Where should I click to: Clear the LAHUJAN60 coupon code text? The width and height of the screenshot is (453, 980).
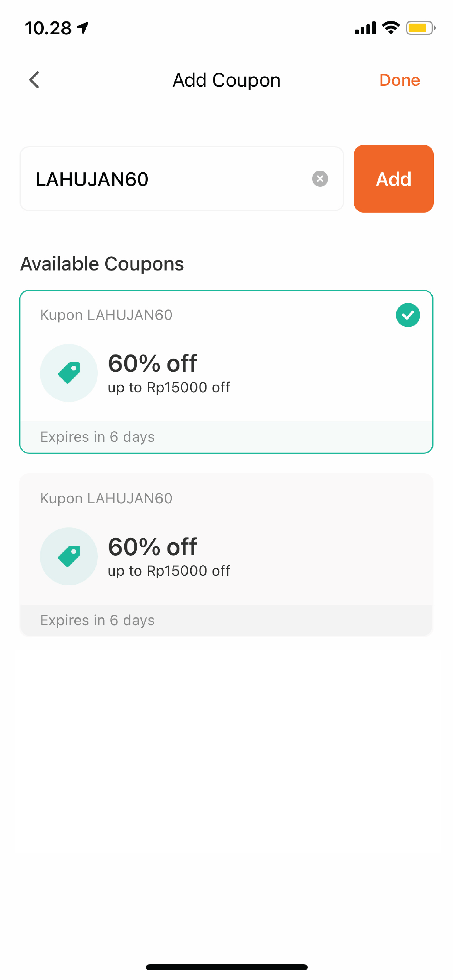pyautogui.click(x=320, y=178)
